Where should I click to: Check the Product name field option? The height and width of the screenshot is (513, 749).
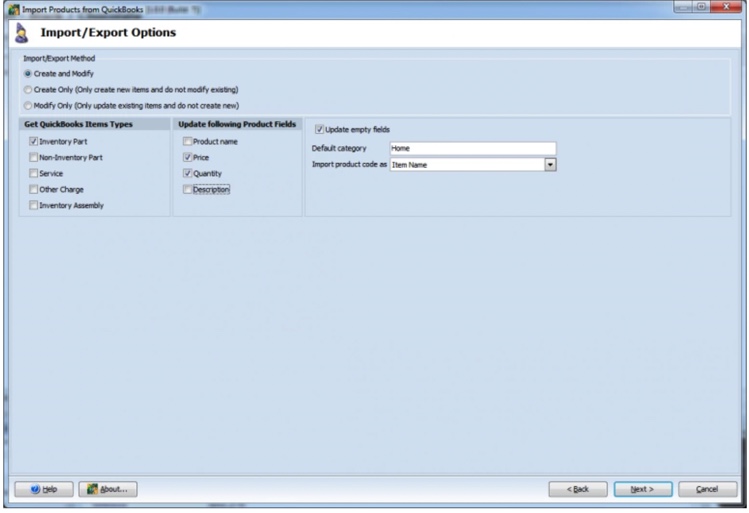pyautogui.click(x=187, y=141)
